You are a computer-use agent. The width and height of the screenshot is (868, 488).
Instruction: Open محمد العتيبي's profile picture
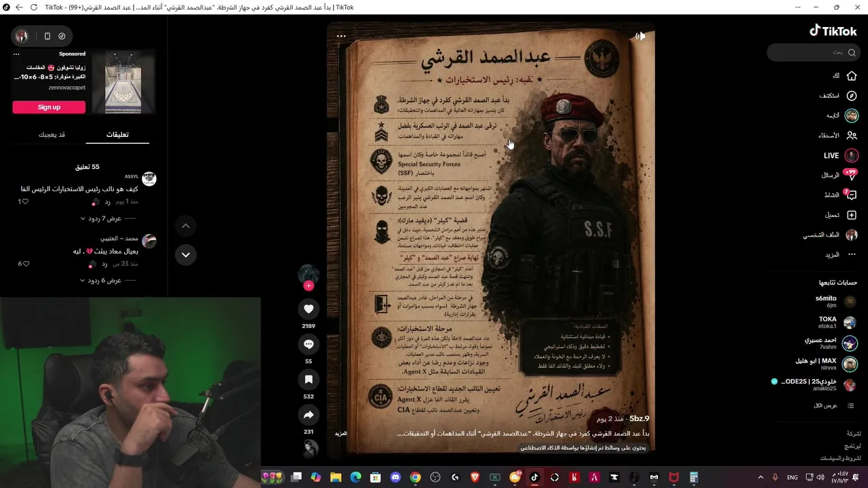tap(149, 241)
